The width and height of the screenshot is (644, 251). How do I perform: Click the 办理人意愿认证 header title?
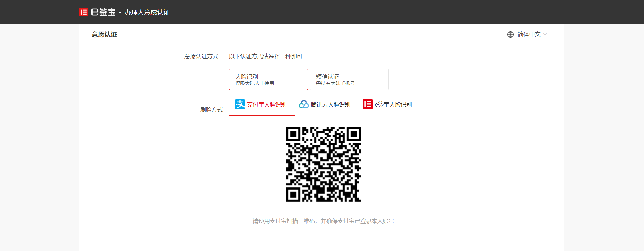[147, 12]
